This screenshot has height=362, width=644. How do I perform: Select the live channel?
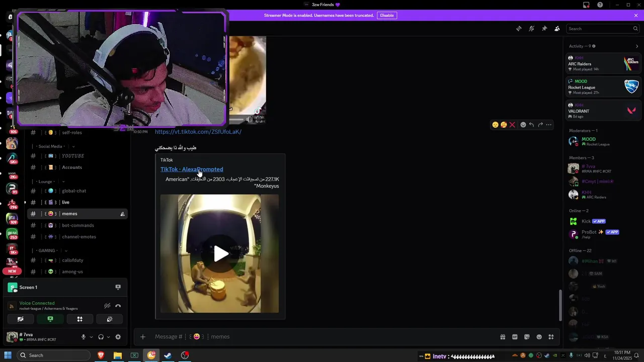pyautogui.click(x=77, y=202)
